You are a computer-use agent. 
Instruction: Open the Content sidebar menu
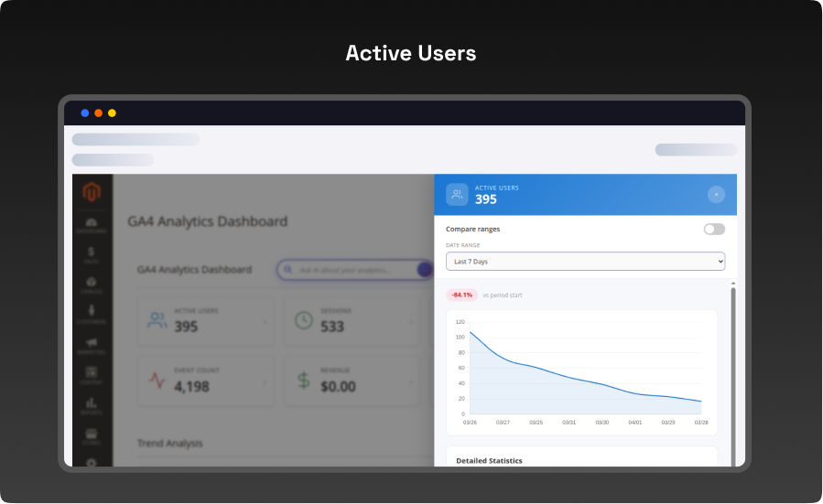92,375
